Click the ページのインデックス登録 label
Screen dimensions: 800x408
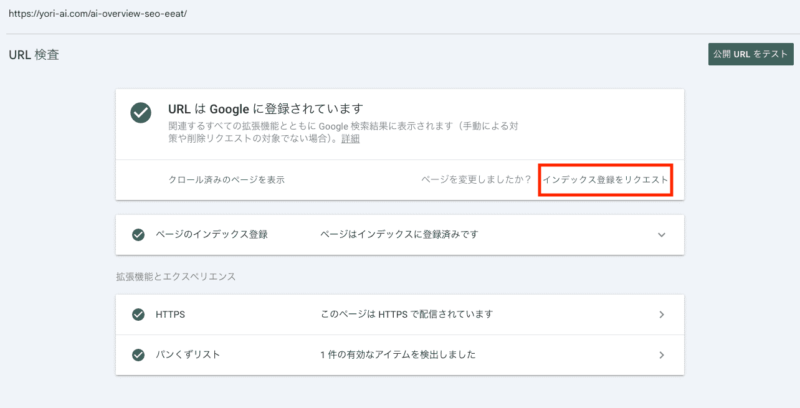[212, 235]
